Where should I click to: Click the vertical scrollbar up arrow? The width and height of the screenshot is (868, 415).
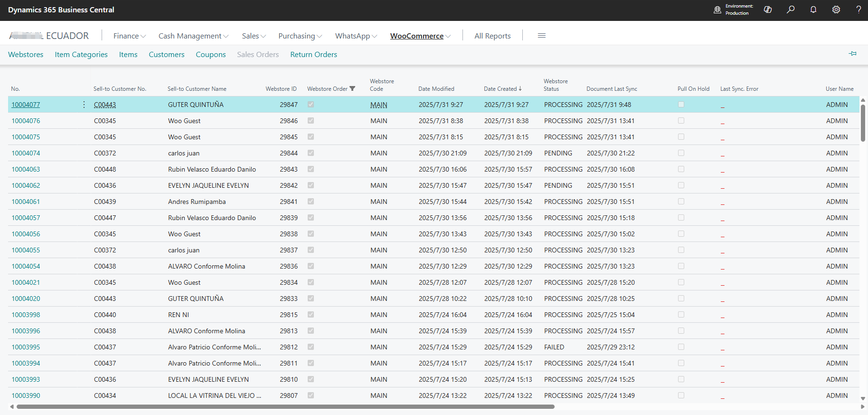[x=863, y=100]
